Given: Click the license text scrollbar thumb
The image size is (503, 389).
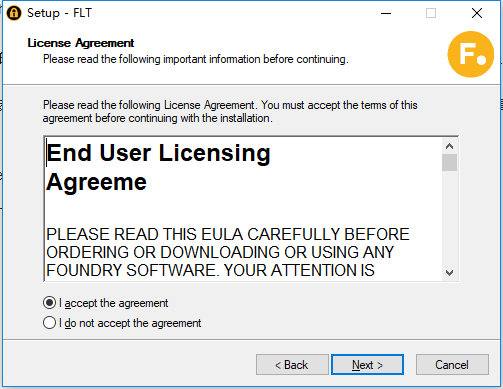Looking at the screenshot, I should coord(449,162).
